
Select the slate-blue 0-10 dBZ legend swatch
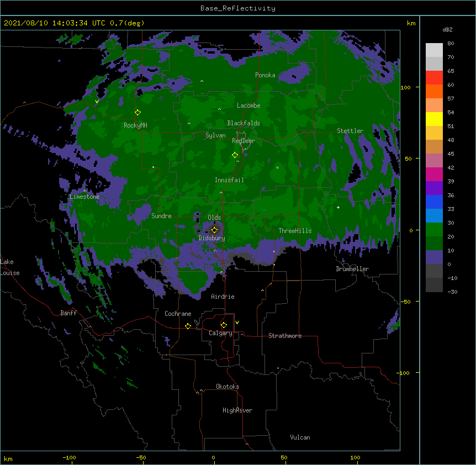(434, 257)
